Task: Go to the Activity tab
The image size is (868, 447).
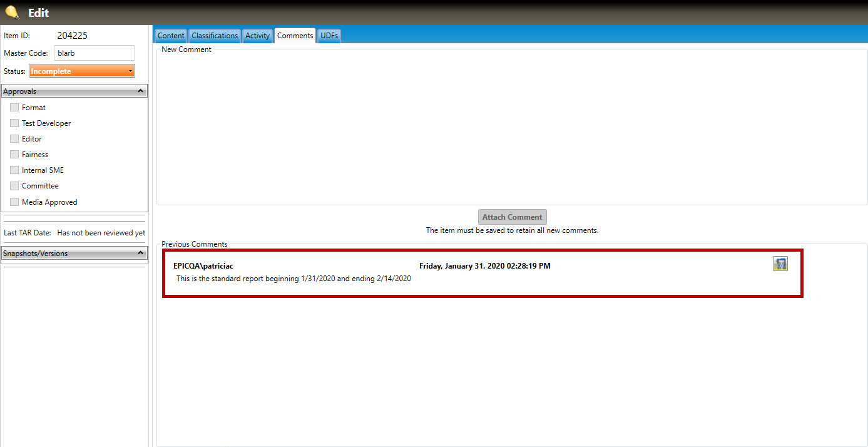Action: click(x=257, y=36)
